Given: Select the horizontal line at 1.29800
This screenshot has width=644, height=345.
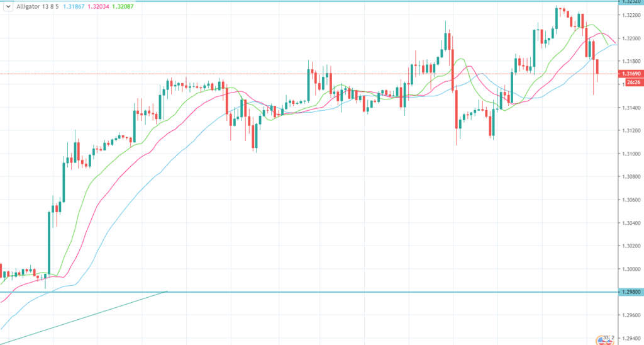Looking at the screenshot, I should coord(377,292).
